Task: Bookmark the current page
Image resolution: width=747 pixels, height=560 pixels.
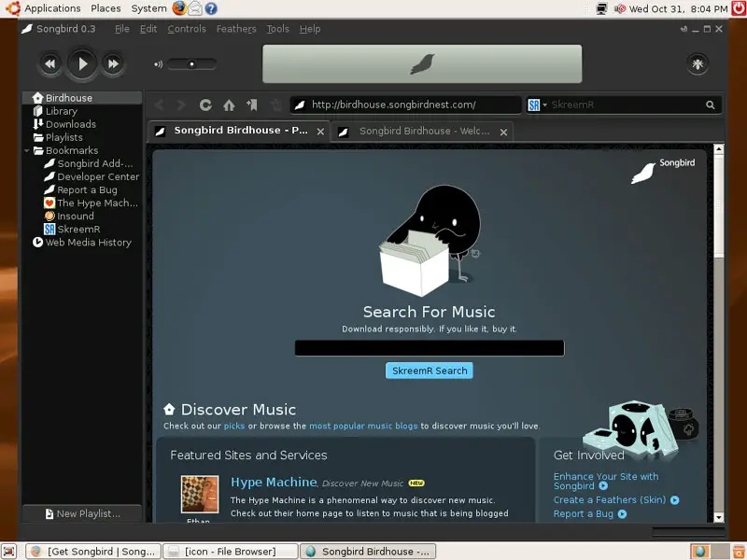Action: (x=252, y=105)
